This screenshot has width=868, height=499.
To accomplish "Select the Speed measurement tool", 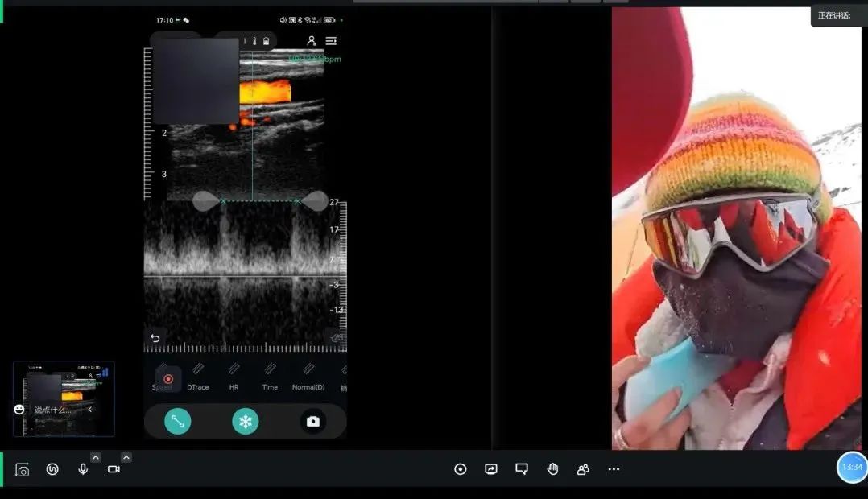I will 162,377.
